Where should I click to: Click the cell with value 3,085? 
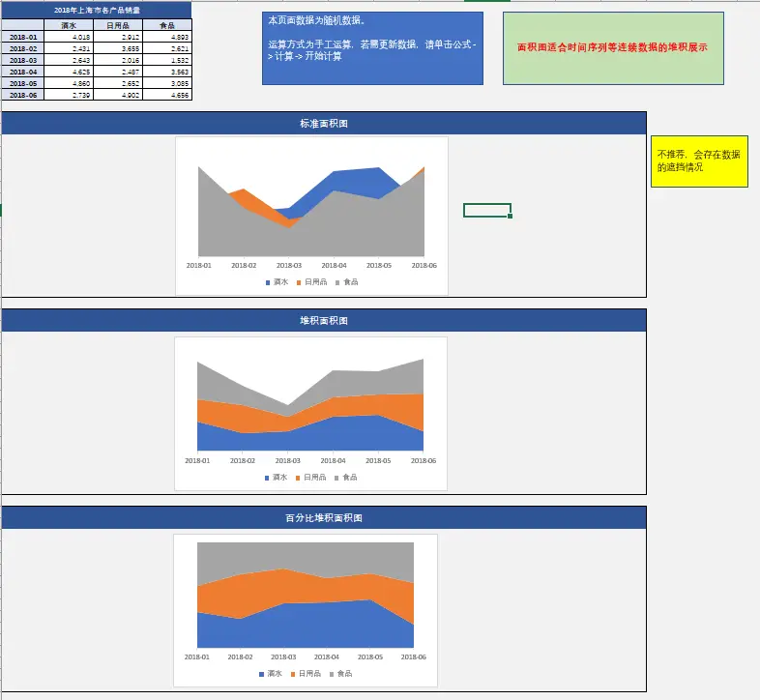click(x=167, y=83)
